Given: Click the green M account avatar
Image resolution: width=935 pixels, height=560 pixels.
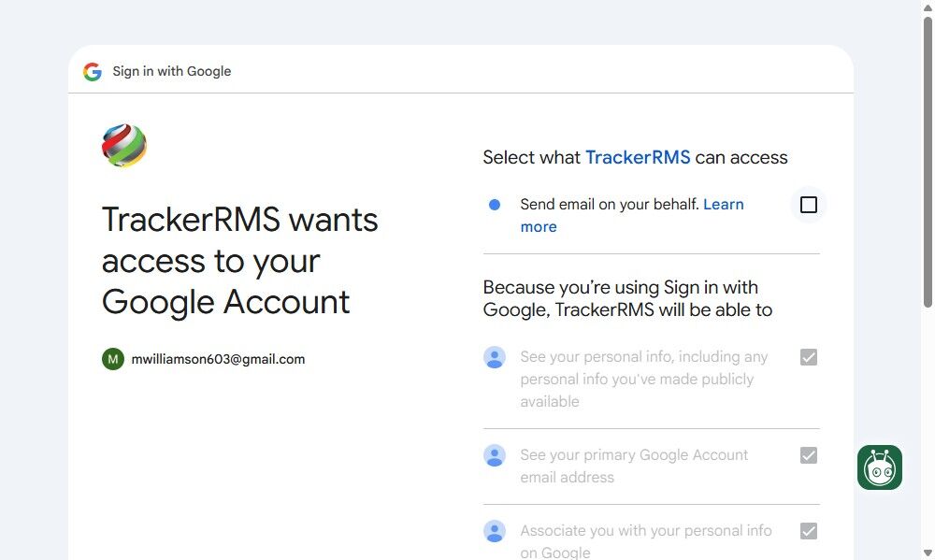Looking at the screenshot, I should 113,359.
